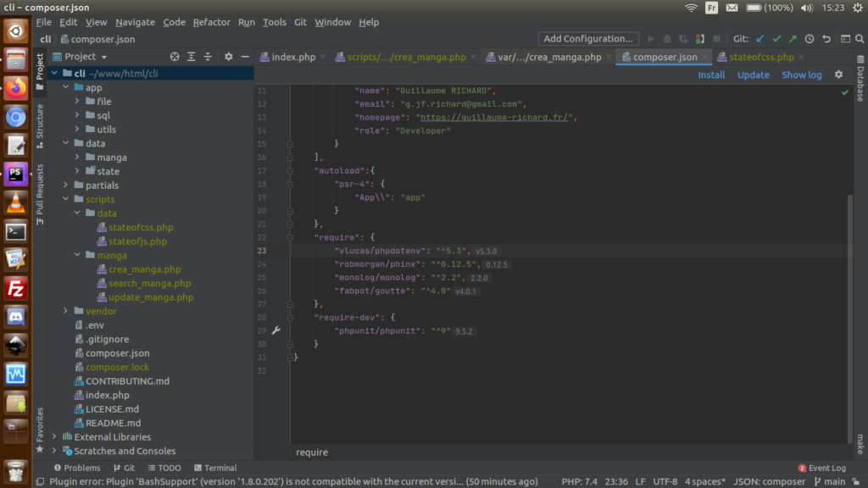The height and width of the screenshot is (488, 868).
Task: Click the Locate/Select Opened File target icon
Action: coord(175,57)
